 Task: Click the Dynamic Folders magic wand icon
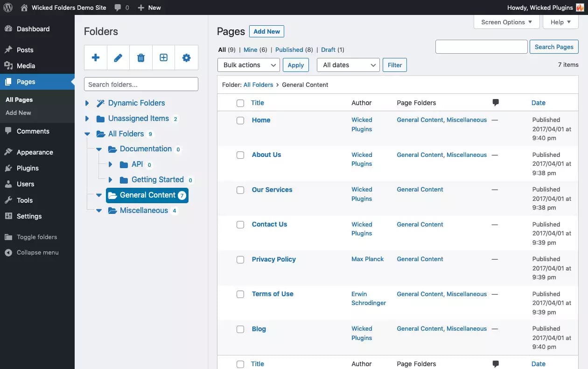99,102
